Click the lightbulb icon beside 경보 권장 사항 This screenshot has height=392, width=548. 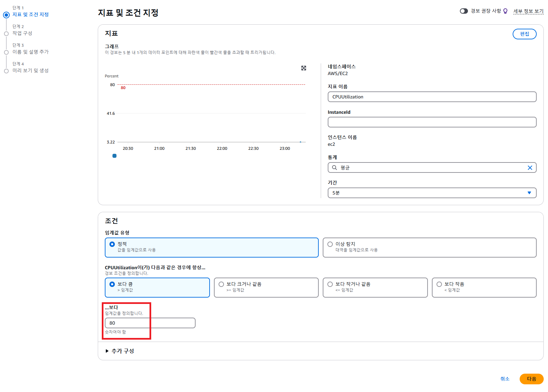505,11
